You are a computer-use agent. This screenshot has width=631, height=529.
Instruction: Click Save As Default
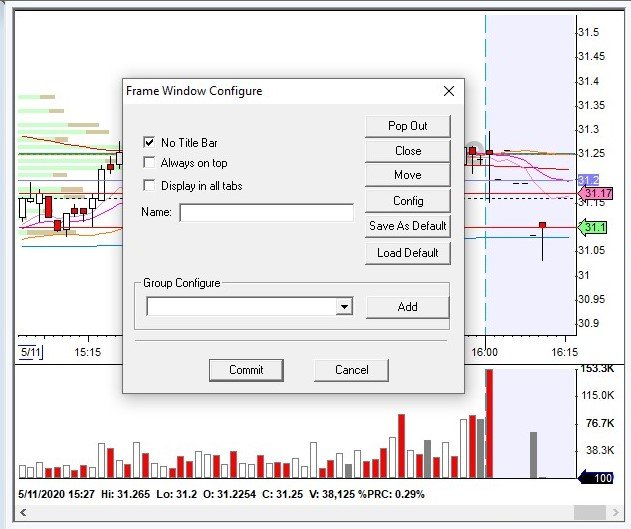(x=407, y=226)
